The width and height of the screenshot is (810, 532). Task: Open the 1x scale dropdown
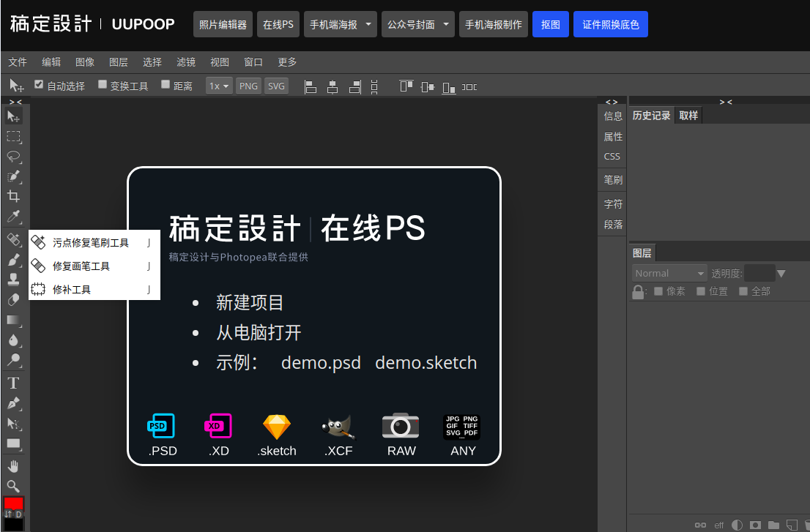219,86
